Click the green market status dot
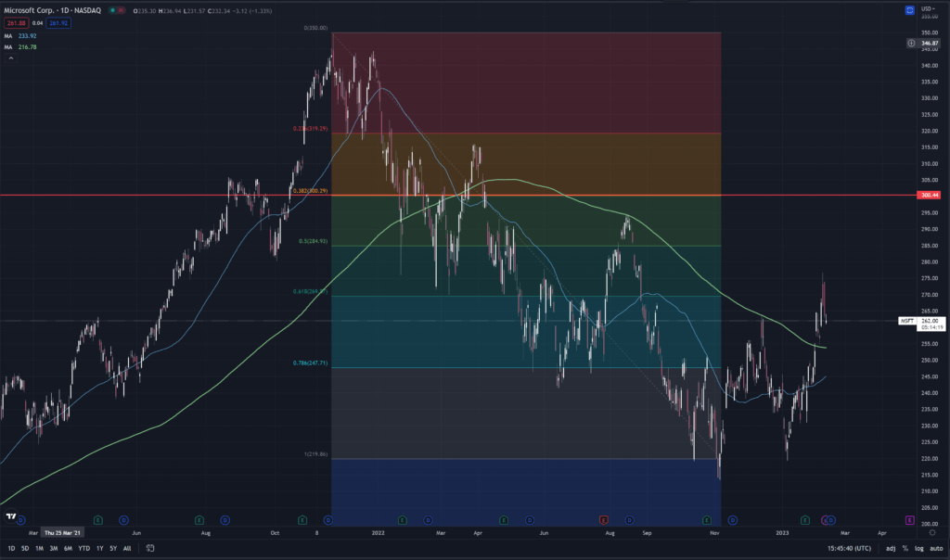 point(112,10)
